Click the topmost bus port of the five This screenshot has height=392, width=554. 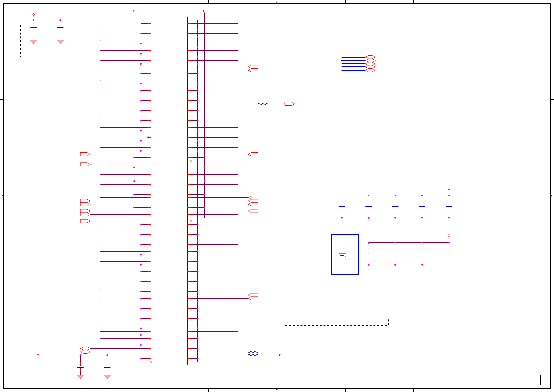tap(371, 57)
